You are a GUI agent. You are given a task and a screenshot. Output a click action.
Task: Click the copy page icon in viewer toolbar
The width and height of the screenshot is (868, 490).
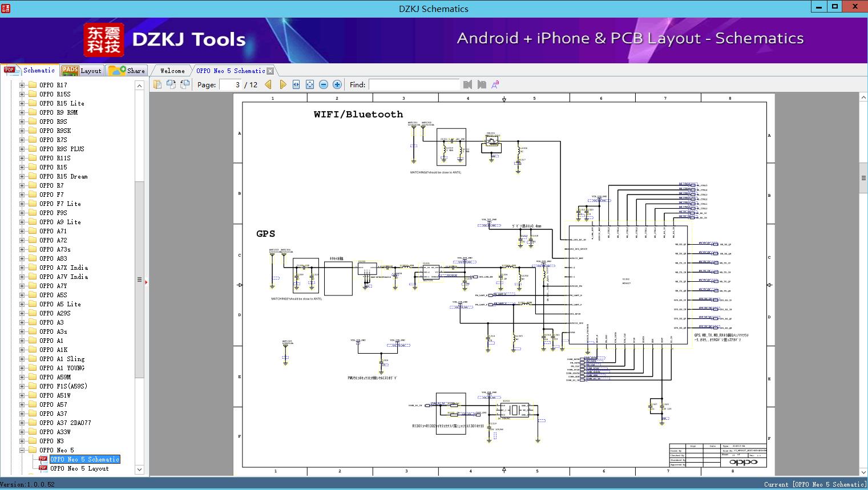pyautogui.click(x=158, y=84)
